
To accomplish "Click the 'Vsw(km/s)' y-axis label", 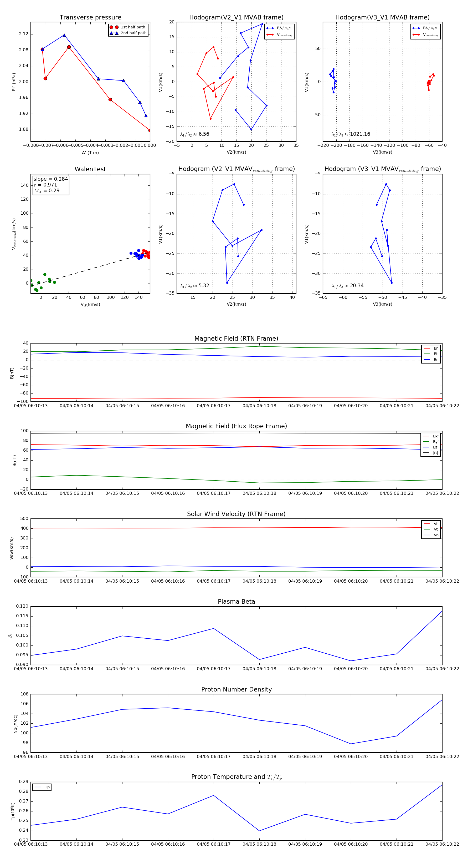I will [12, 548].
